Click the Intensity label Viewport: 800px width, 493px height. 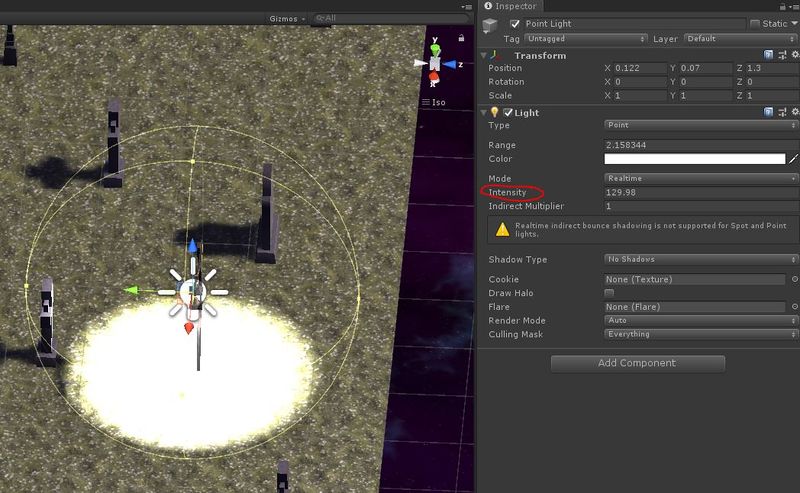pos(507,192)
